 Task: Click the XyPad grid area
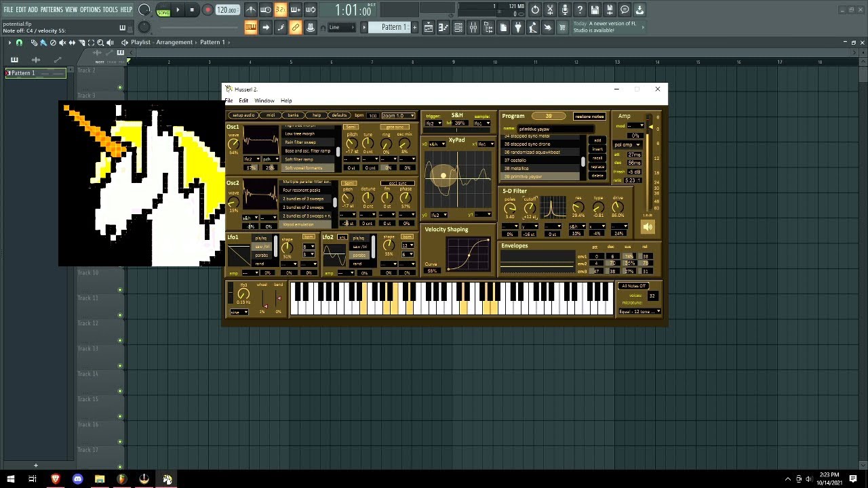[x=457, y=179]
